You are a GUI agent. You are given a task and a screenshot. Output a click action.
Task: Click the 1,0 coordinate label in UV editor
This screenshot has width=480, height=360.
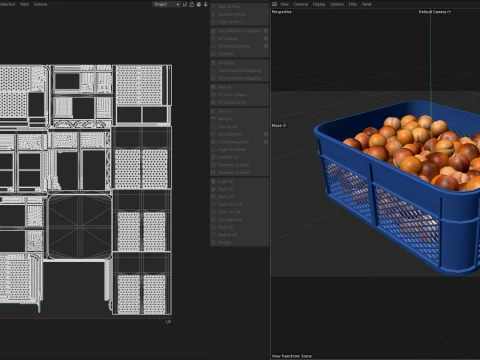(x=168, y=321)
